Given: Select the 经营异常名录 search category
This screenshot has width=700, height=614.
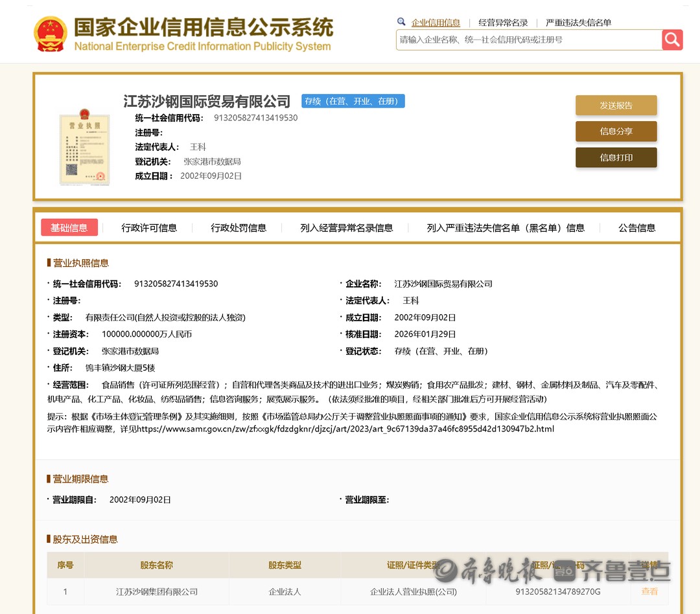Looking at the screenshot, I should 503,23.
